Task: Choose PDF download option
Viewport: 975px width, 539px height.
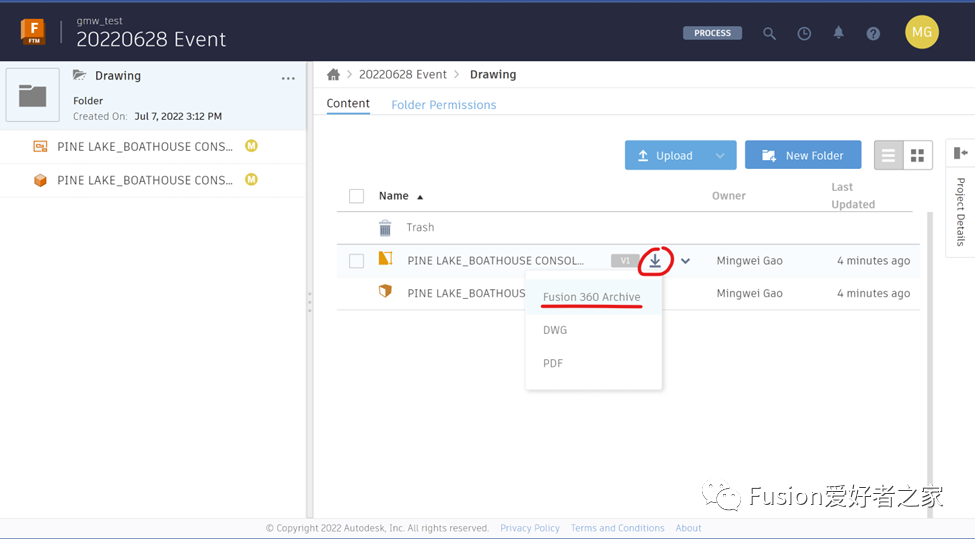Action: pyautogui.click(x=553, y=363)
